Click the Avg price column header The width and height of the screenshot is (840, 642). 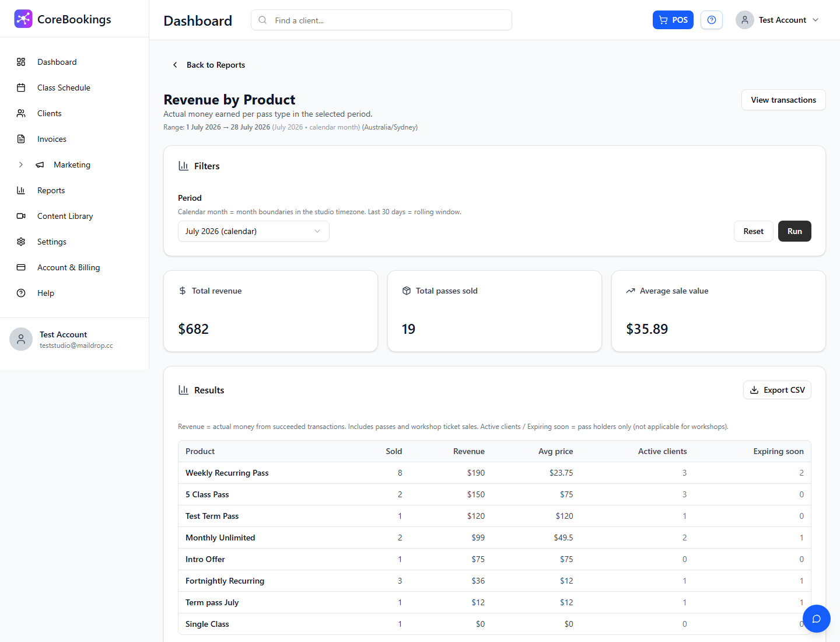555,451
